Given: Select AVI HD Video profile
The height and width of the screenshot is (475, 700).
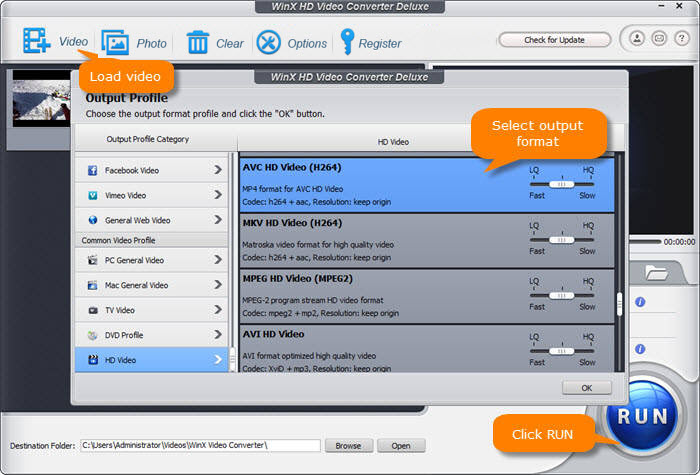Looking at the screenshot, I should coord(427,349).
